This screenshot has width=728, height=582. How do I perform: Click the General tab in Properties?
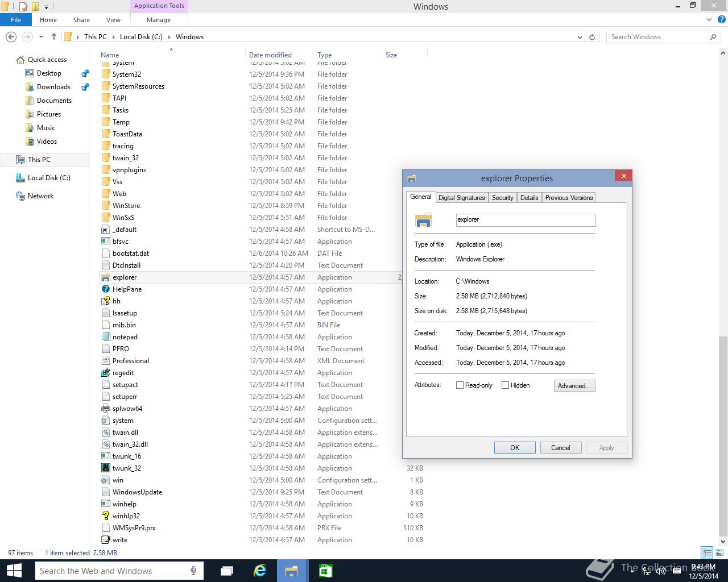coord(421,197)
